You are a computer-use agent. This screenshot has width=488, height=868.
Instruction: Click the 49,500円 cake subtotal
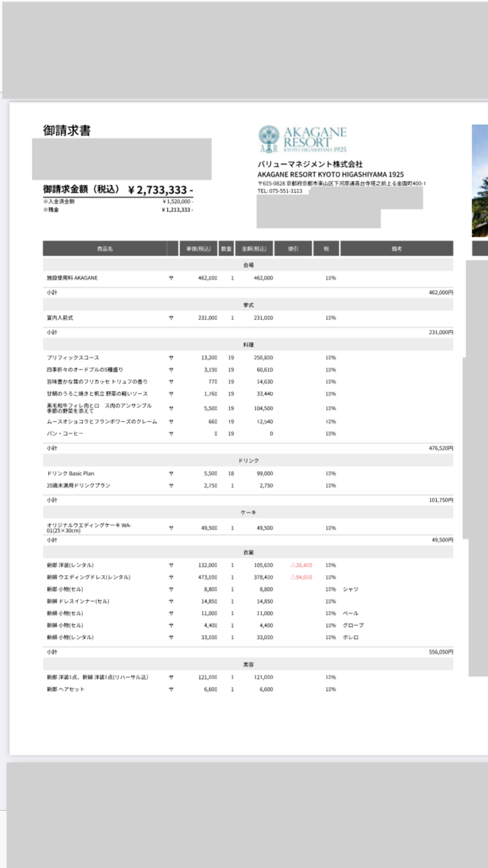[x=442, y=540]
